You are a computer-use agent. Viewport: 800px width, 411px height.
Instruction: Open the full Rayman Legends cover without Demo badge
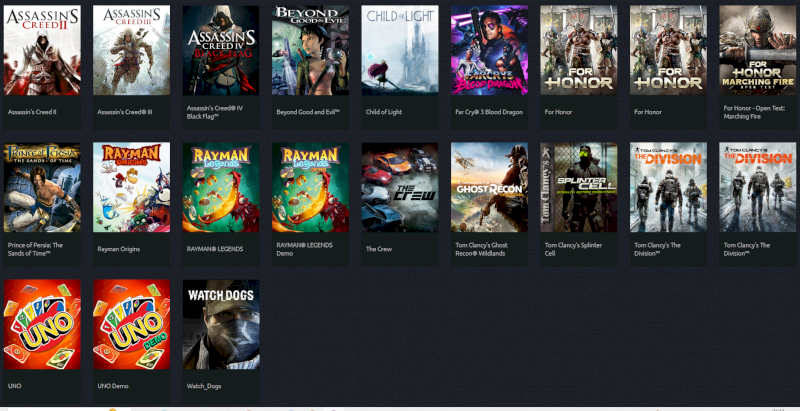point(221,187)
